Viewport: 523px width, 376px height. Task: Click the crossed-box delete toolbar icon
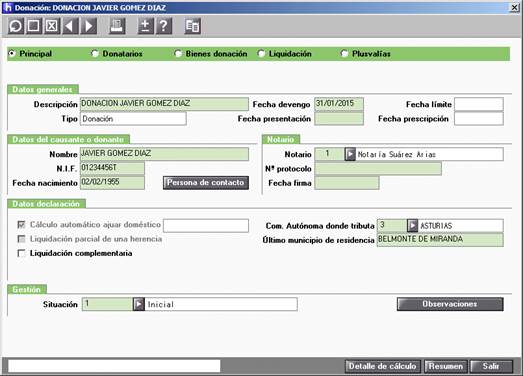pos(52,26)
